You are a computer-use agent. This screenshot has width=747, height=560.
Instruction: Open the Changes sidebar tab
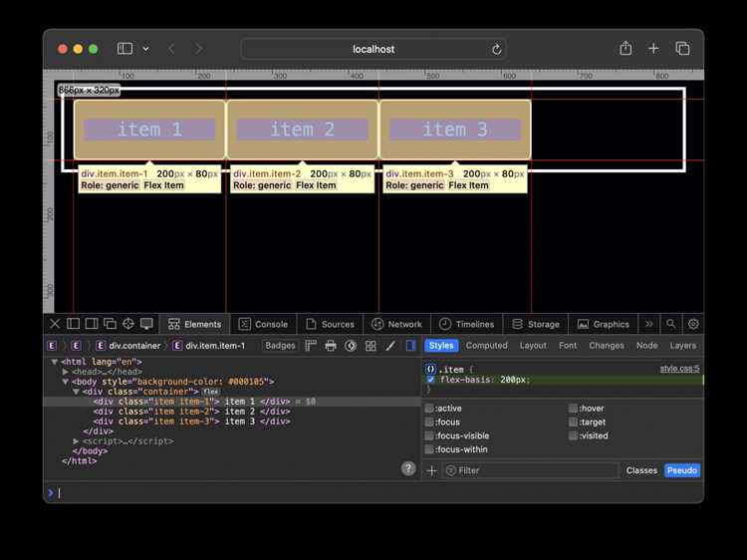tap(606, 346)
